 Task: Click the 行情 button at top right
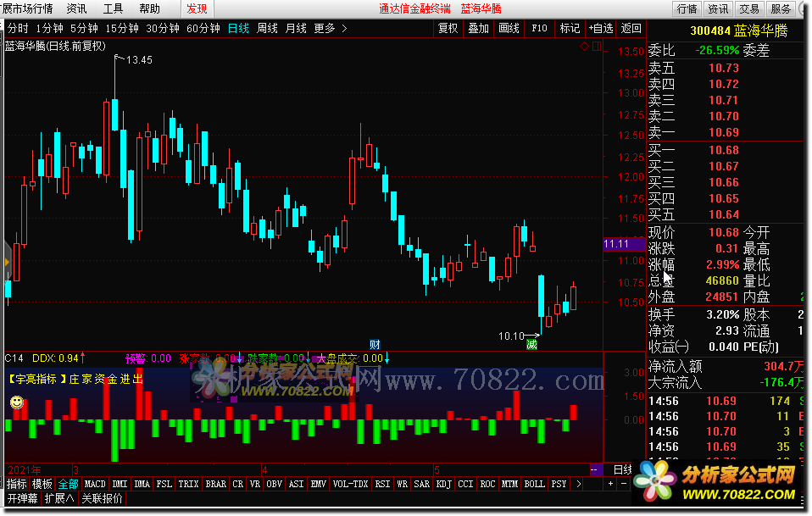687,8
